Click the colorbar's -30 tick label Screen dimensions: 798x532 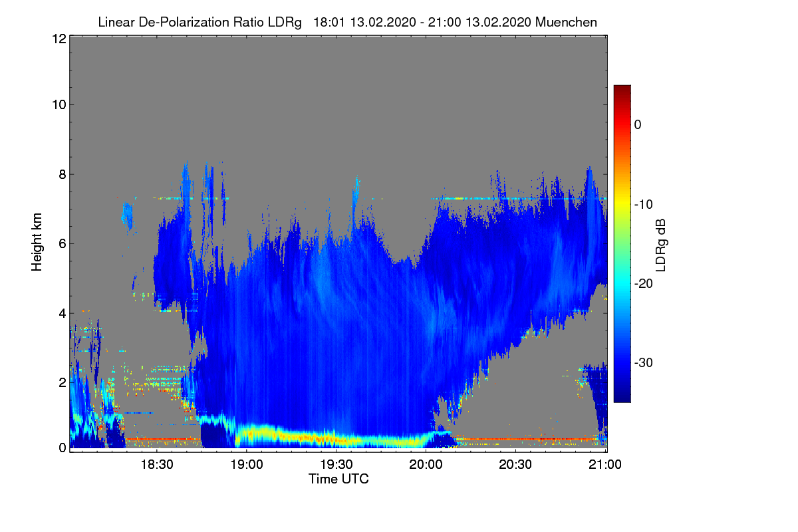point(646,363)
